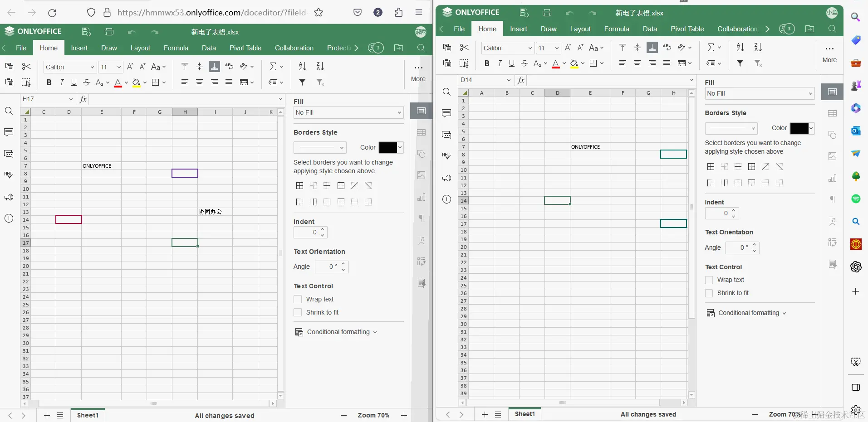Image resolution: width=868 pixels, height=422 pixels.
Task: Open border Color swatch in left window panel
Action: coord(391,147)
